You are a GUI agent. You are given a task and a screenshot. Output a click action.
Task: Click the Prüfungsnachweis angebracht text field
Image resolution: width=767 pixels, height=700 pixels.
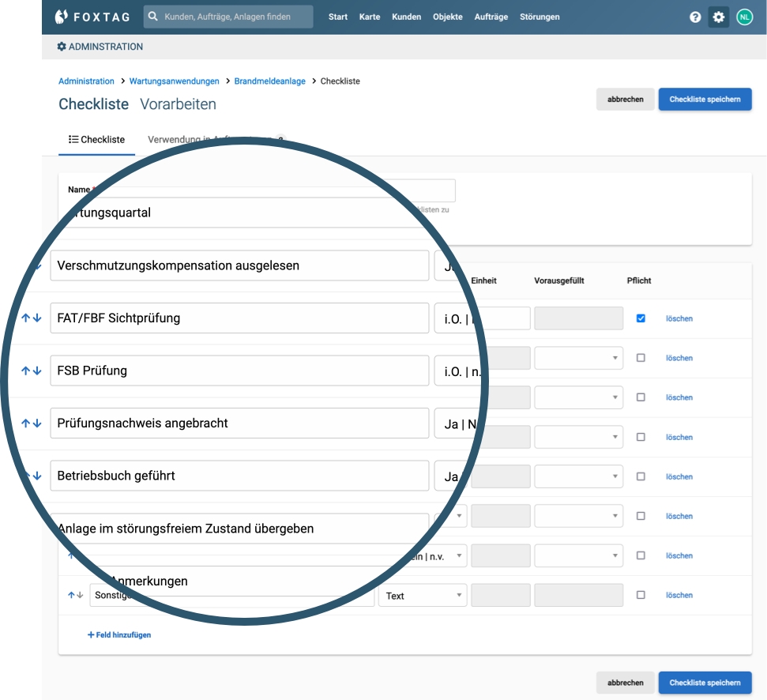239,423
